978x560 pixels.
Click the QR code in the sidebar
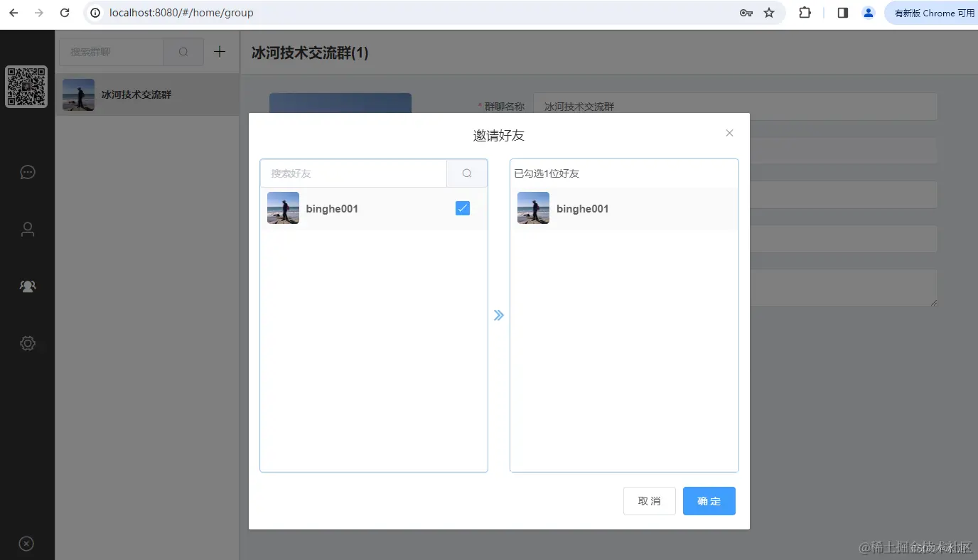tap(27, 87)
